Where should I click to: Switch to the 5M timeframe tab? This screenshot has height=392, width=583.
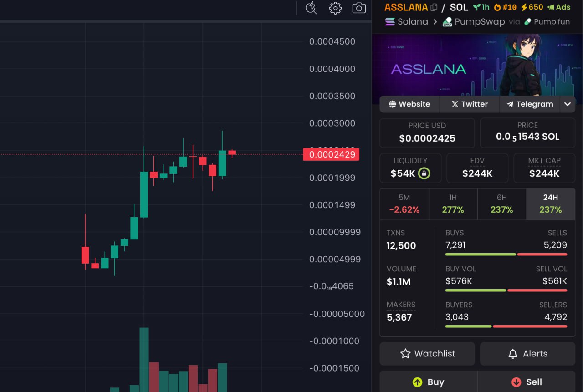tap(404, 204)
